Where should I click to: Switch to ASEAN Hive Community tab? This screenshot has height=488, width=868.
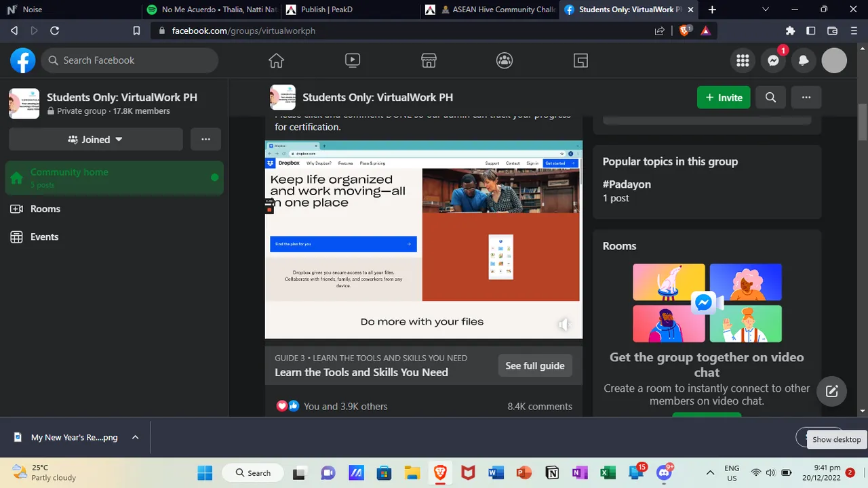[488, 9]
